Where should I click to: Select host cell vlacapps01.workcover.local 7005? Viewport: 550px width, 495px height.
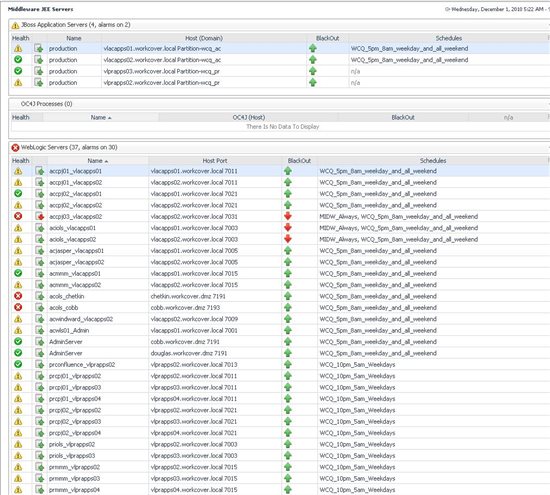tap(194, 250)
